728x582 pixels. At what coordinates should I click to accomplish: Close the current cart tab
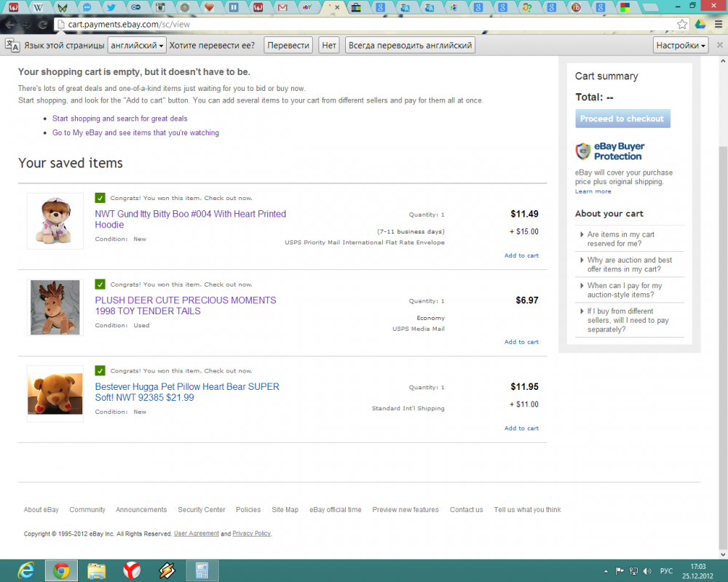click(x=337, y=7)
